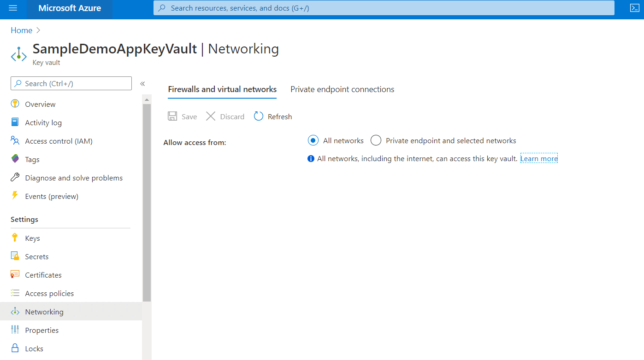Viewport: 644px width, 360px height.
Task: Click the Key vault resource icon beside title
Action: click(19, 54)
